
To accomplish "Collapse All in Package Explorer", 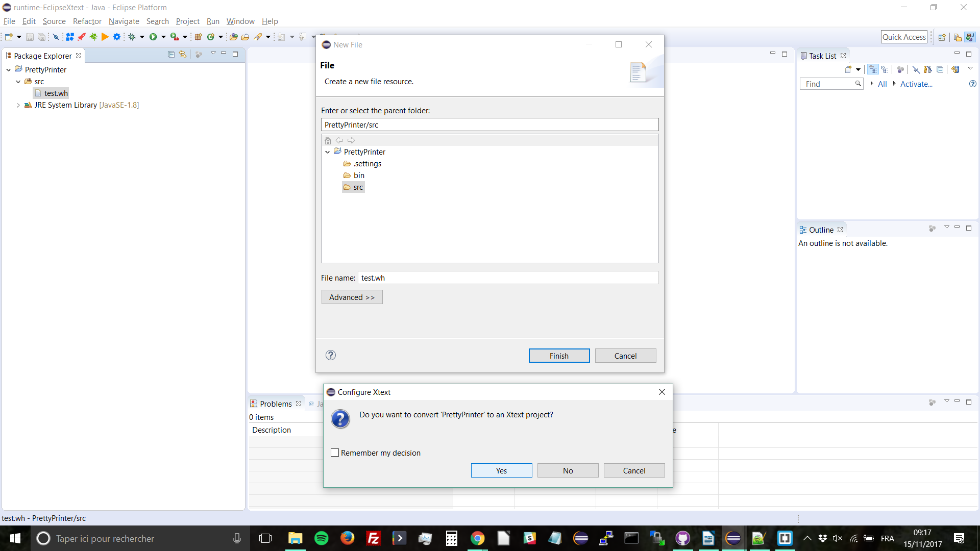I will coord(171,55).
